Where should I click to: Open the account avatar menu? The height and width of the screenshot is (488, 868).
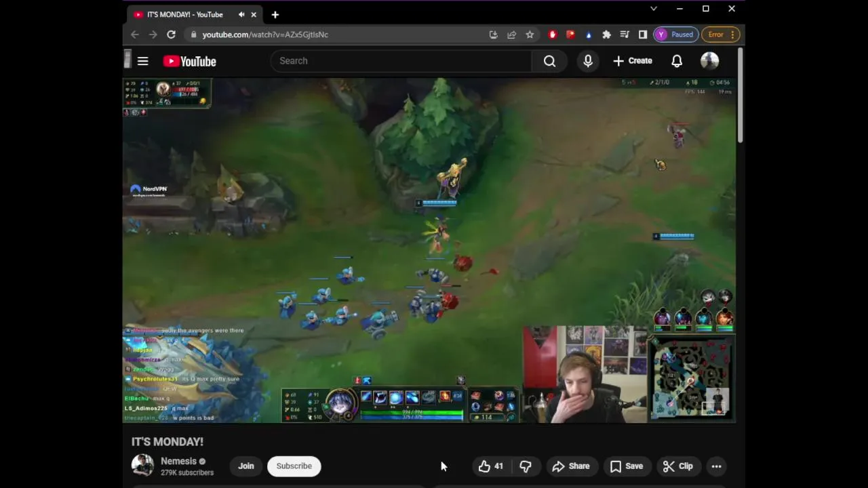(709, 61)
